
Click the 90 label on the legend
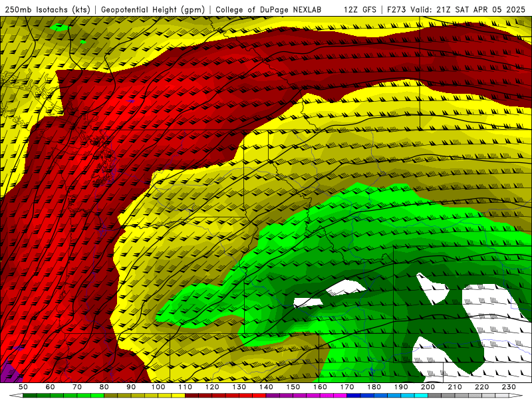tap(131, 387)
